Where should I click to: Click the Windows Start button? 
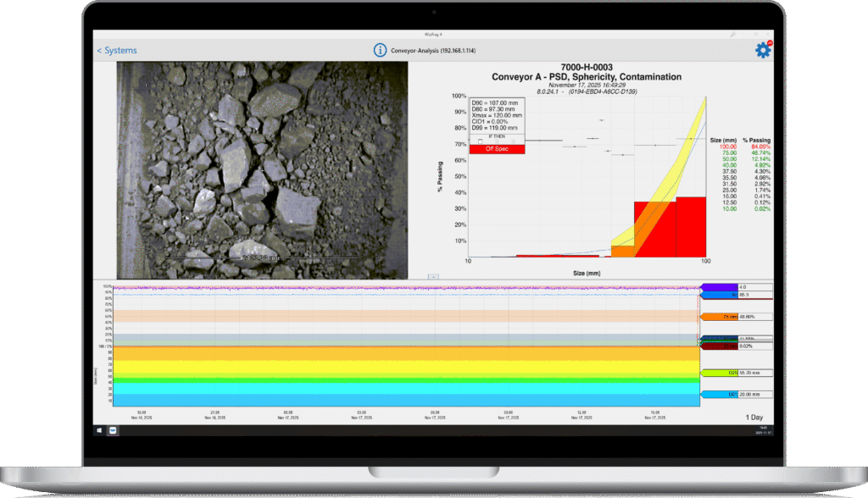click(x=100, y=430)
